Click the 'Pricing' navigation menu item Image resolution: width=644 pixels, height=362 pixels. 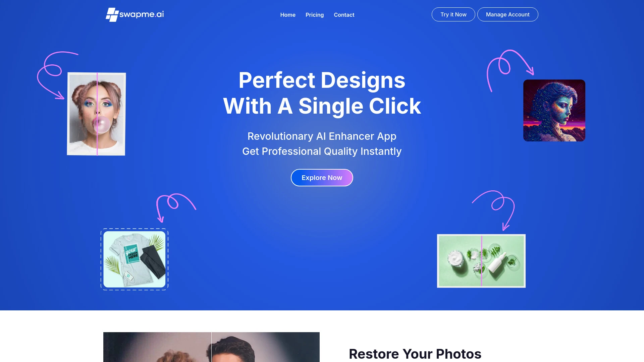[x=315, y=15]
